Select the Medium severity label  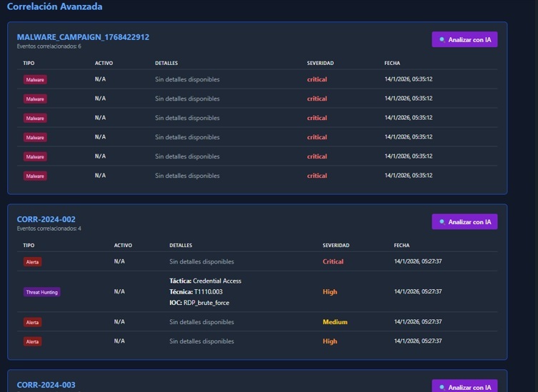point(335,322)
